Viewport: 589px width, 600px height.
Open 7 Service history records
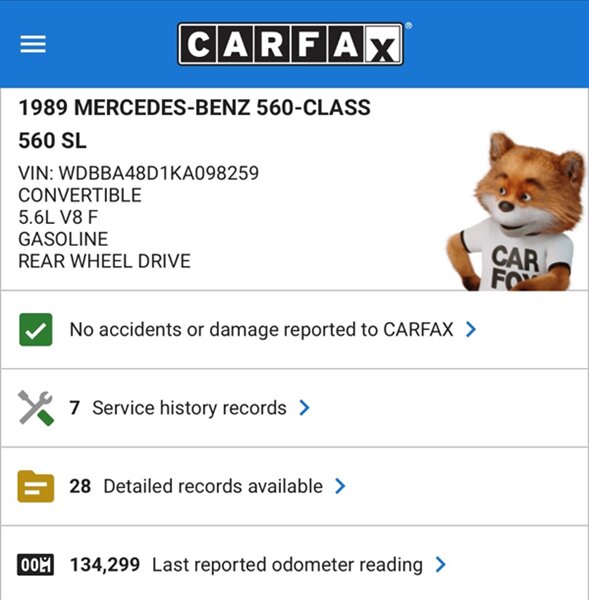pyautogui.click(x=294, y=408)
